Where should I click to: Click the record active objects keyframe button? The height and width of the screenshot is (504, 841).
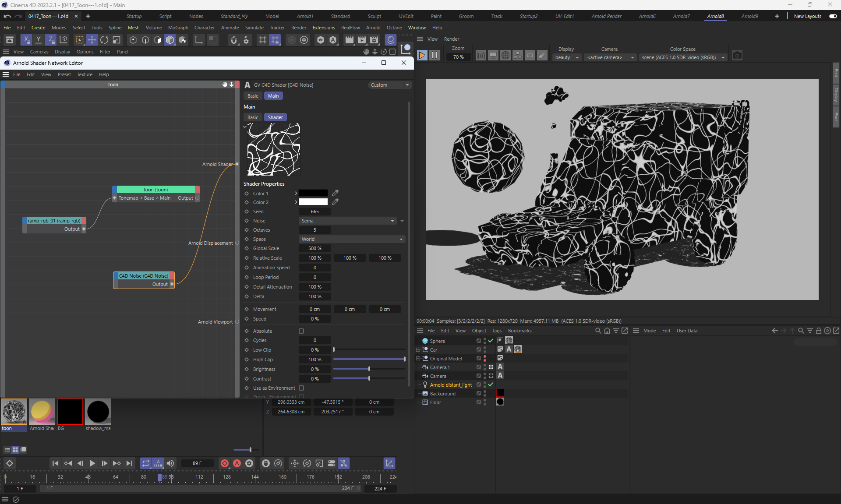point(225,463)
